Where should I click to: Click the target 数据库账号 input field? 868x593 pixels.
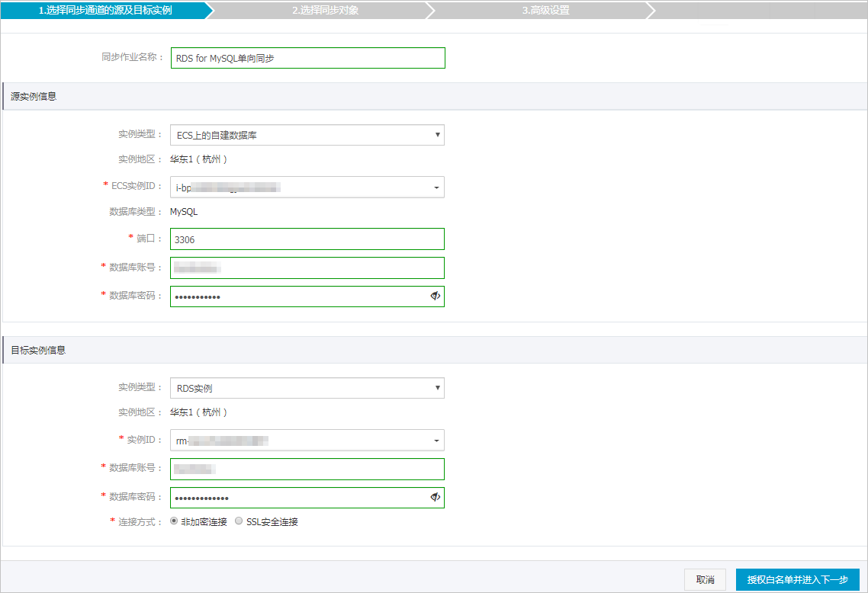click(307, 469)
